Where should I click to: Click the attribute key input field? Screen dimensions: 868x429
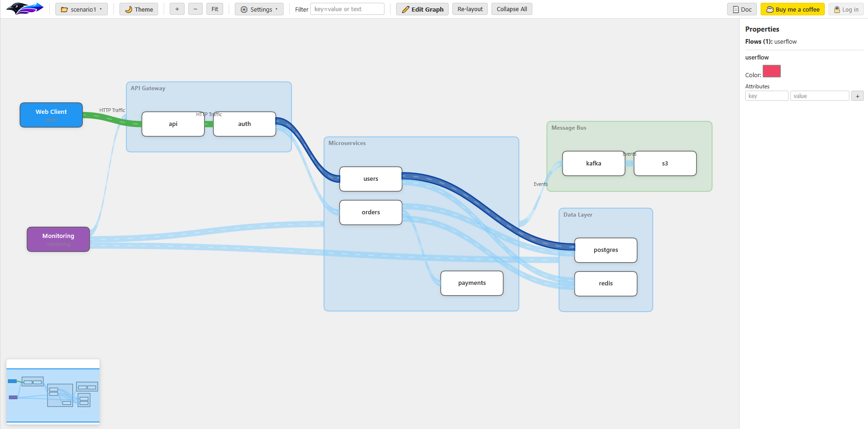766,96
